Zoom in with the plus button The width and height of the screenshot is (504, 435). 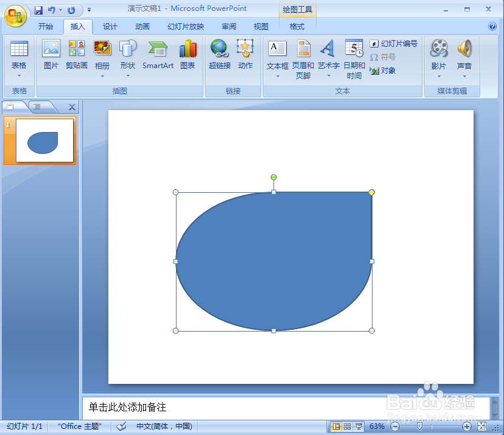pos(466,426)
